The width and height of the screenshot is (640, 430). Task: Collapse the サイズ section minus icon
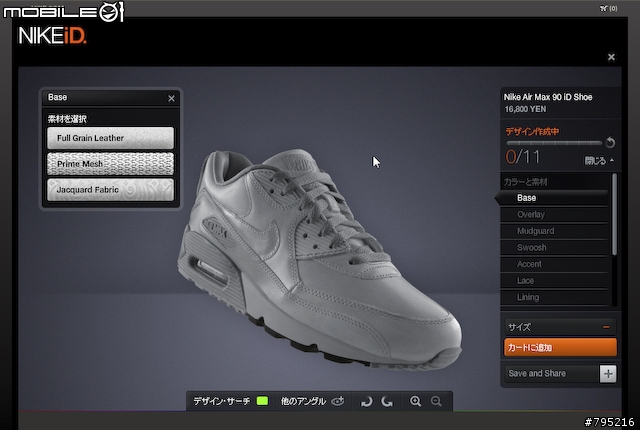tap(606, 327)
